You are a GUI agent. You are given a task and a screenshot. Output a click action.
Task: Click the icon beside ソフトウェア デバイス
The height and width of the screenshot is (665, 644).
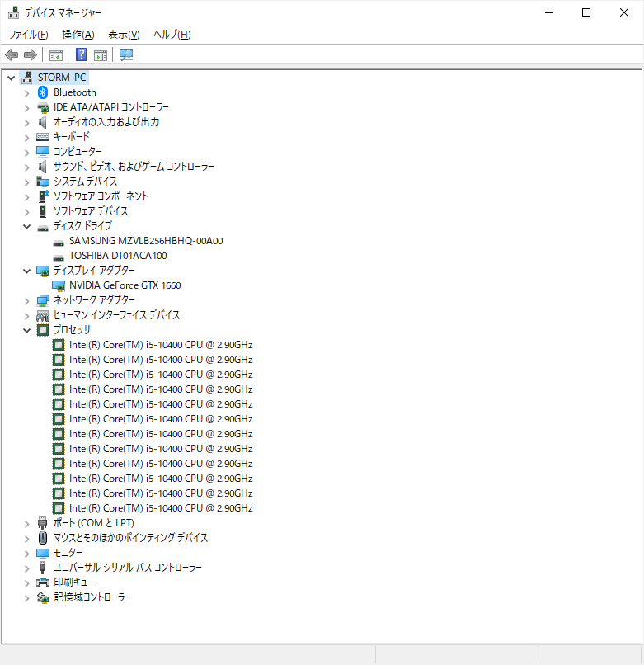(x=43, y=211)
